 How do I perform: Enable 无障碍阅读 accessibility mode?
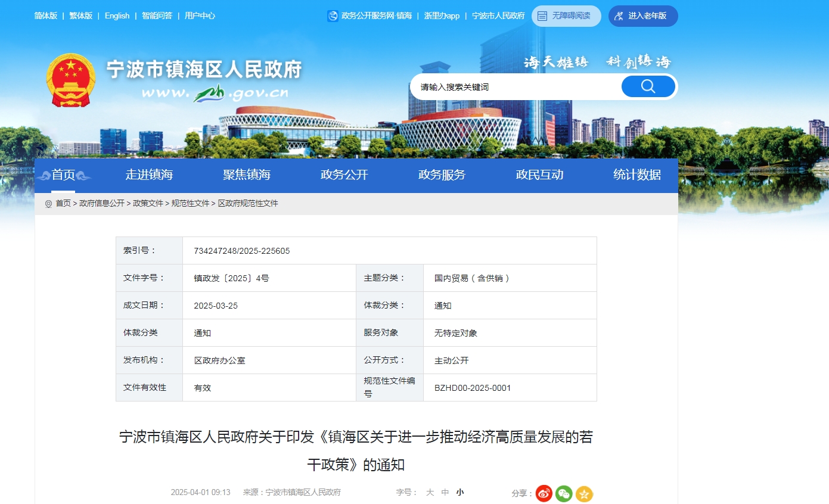566,16
